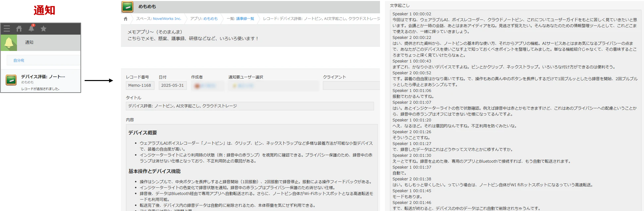Viewport: 644px width, 211px height.
Task: Click the bullet starting ウェアラブルAIボイスレコーダー
Action: click(256, 146)
